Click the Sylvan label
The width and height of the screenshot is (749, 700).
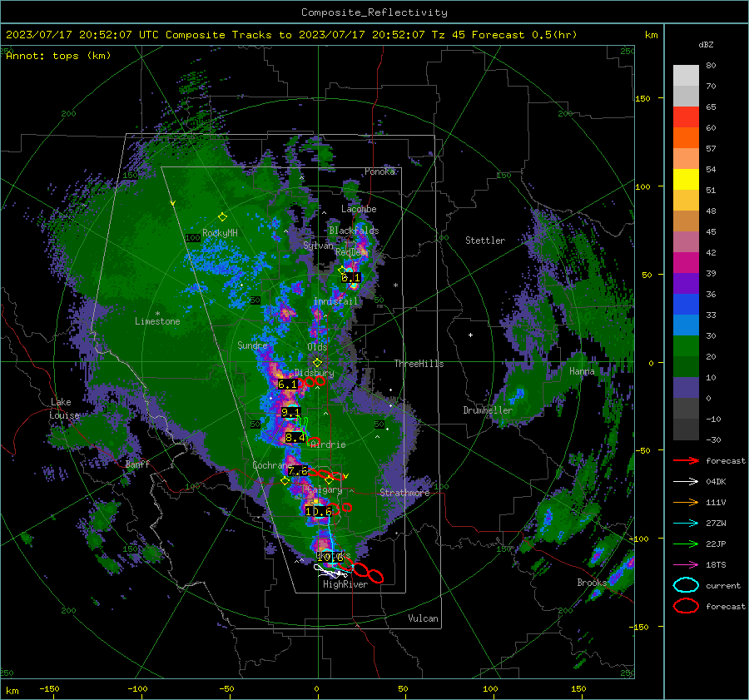pyautogui.click(x=318, y=245)
